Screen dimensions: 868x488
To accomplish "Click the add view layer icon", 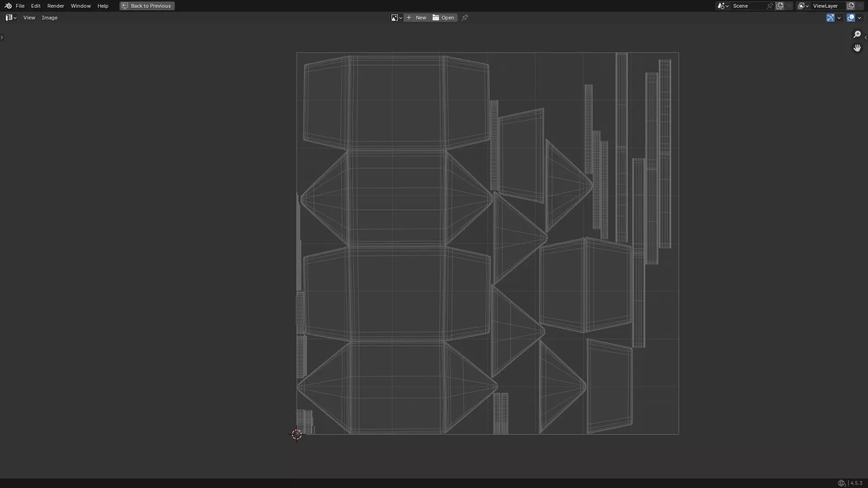I will point(851,6).
